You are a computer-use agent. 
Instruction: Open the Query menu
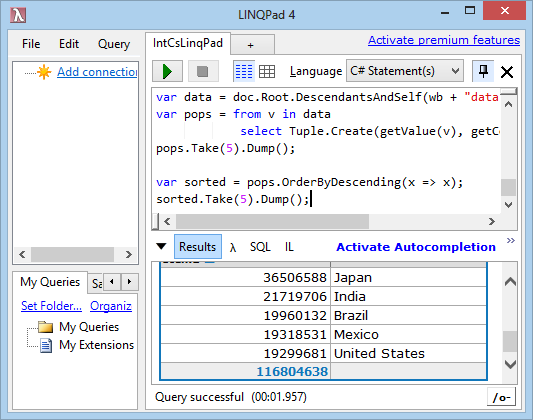coord(114,44)
